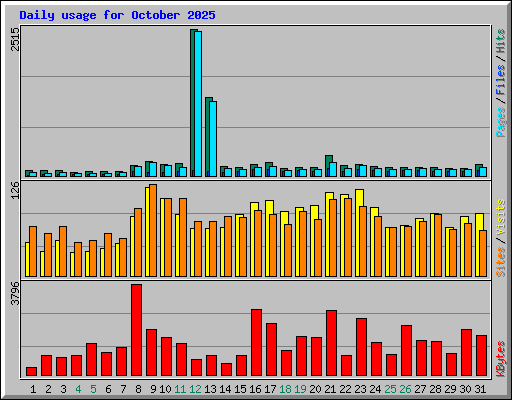Select the yellow sites bar for day 31
512x400 pixels.
pos(479,245)
